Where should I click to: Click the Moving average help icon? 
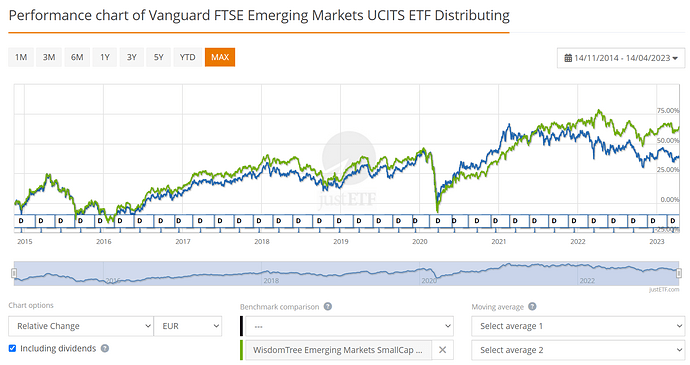[x=532, y=306]
